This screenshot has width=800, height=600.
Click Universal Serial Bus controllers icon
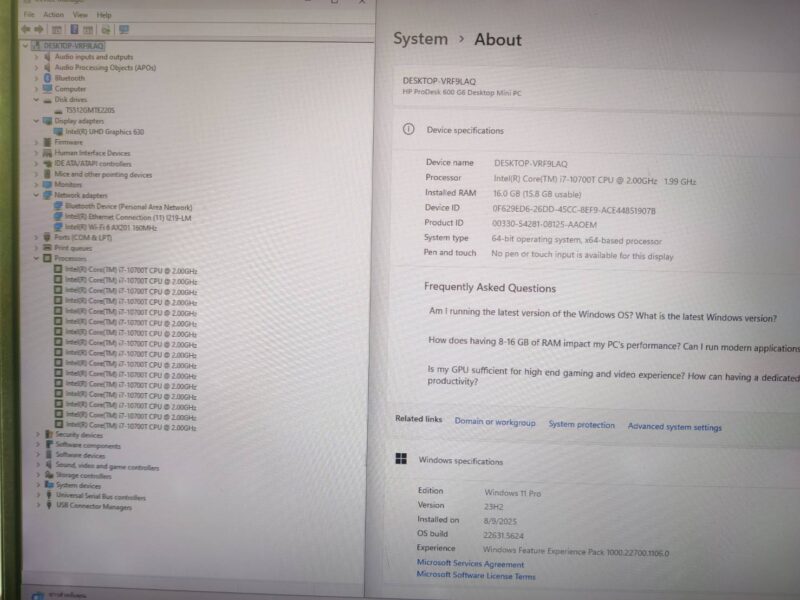click(x=49, y=495)
